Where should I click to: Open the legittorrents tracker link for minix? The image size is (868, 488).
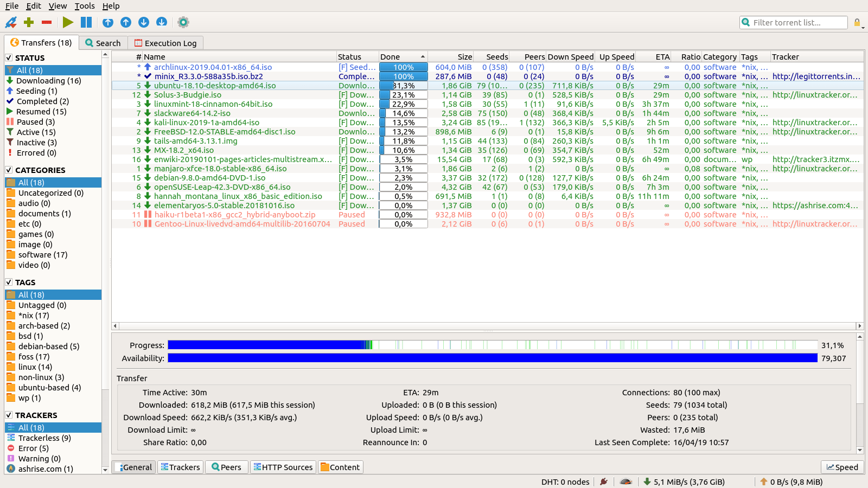click(816, 76)
